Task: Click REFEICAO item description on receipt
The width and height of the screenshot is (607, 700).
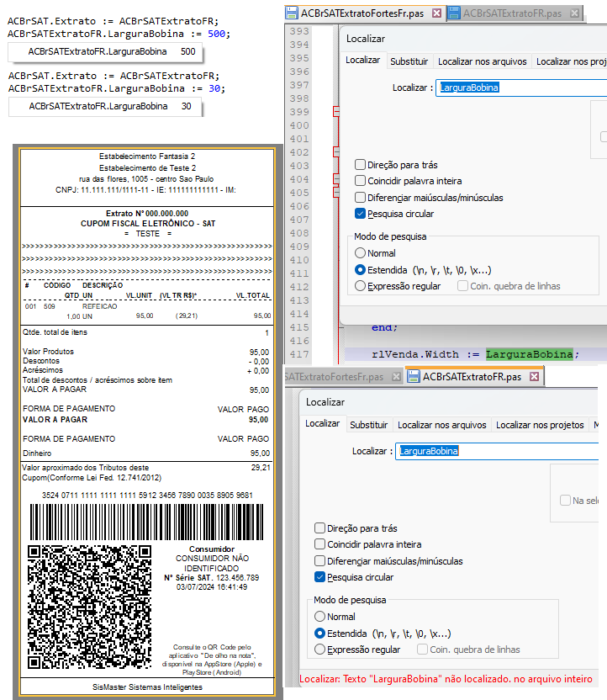Action: (99, 306)
